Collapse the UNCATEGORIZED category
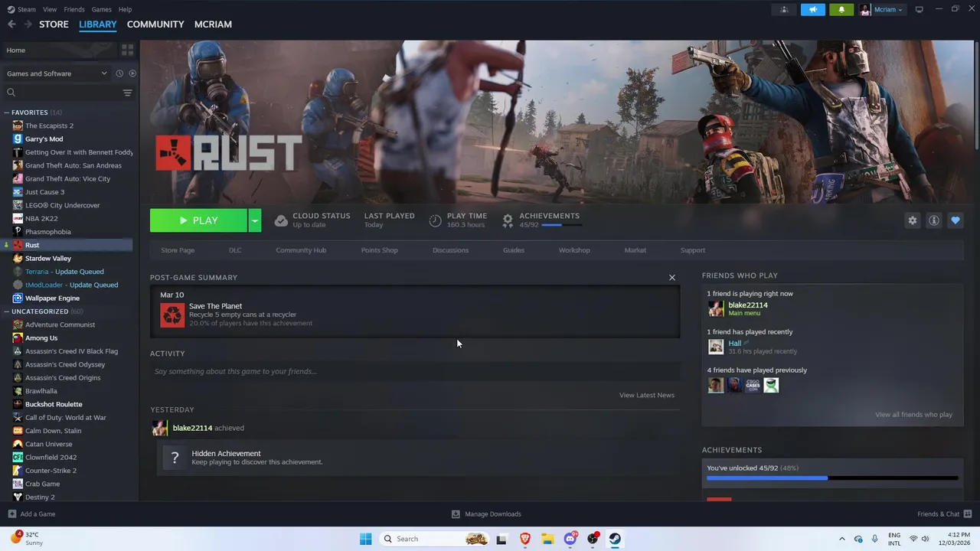Image resolution: width=980 pixels, height=551 pixels. (x=7, y=311)
